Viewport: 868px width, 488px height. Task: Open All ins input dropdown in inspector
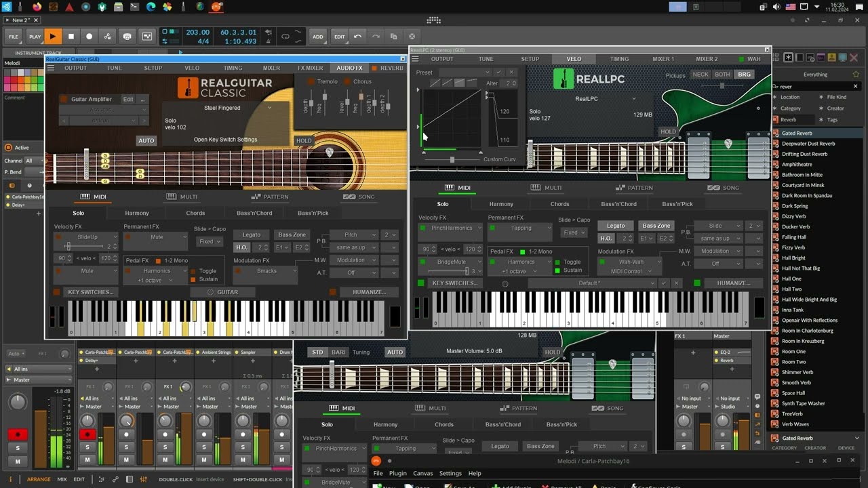tap(38, 369)
